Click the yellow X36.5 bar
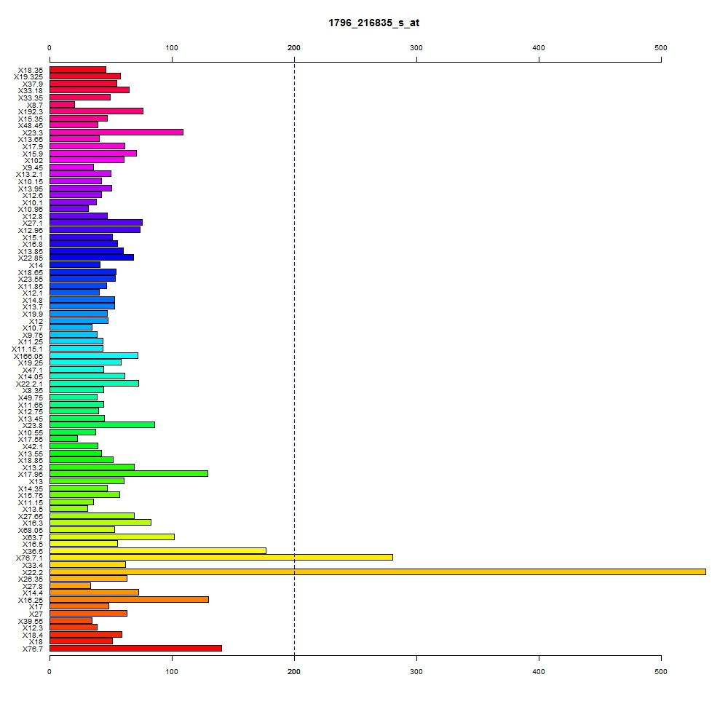Viewport: 728px width, 728px height. pos(158,550)
